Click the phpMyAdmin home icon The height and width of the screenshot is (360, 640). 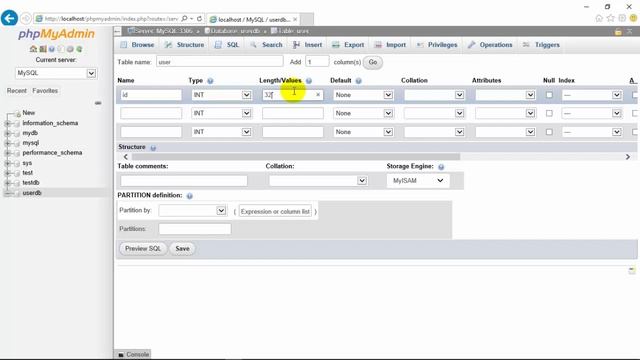(33, 49)
